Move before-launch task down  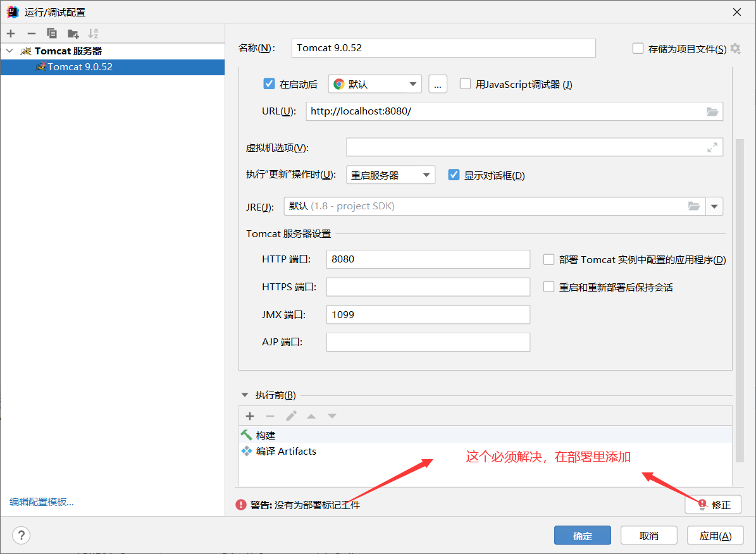tap(332, 416)
